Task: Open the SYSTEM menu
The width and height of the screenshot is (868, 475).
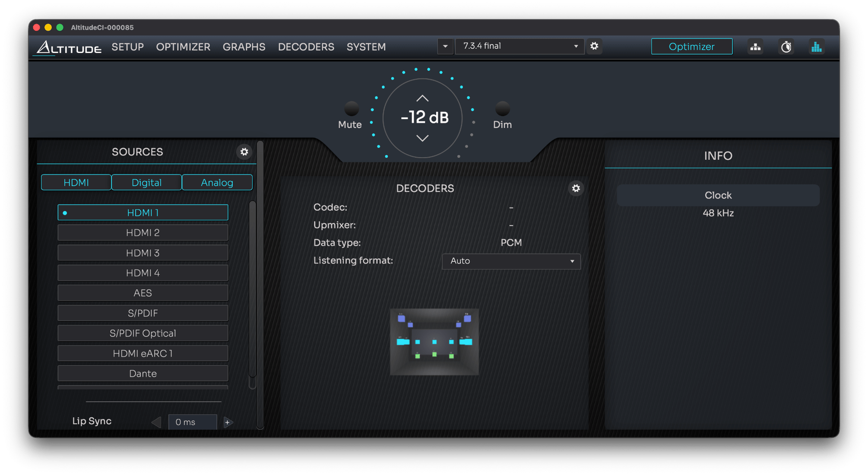Action: click(x=366, y=47)
